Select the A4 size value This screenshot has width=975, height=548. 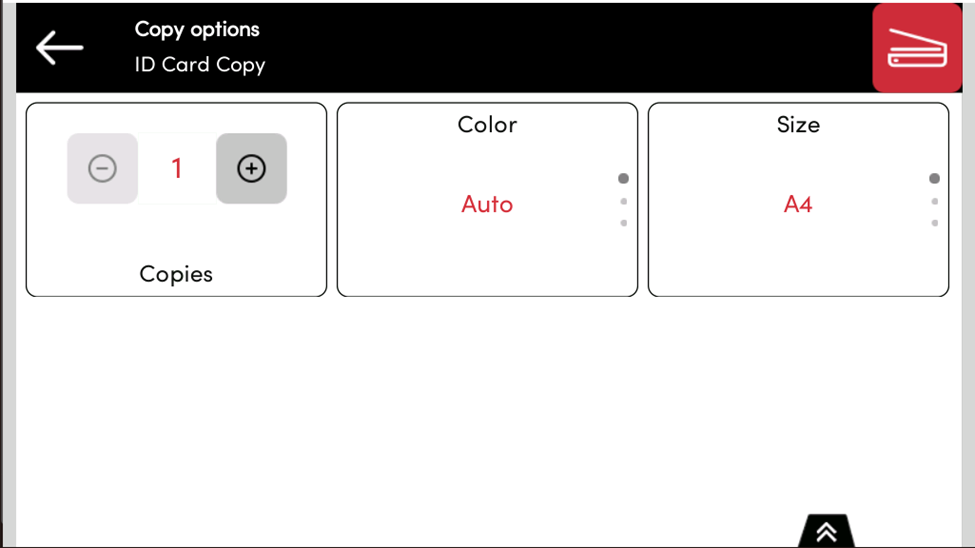pos(798,204)
